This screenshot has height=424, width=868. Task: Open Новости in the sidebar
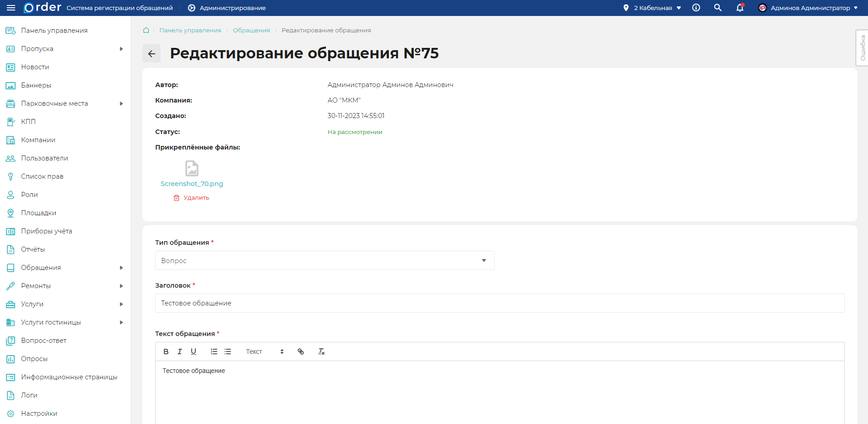tap(35, 67)
